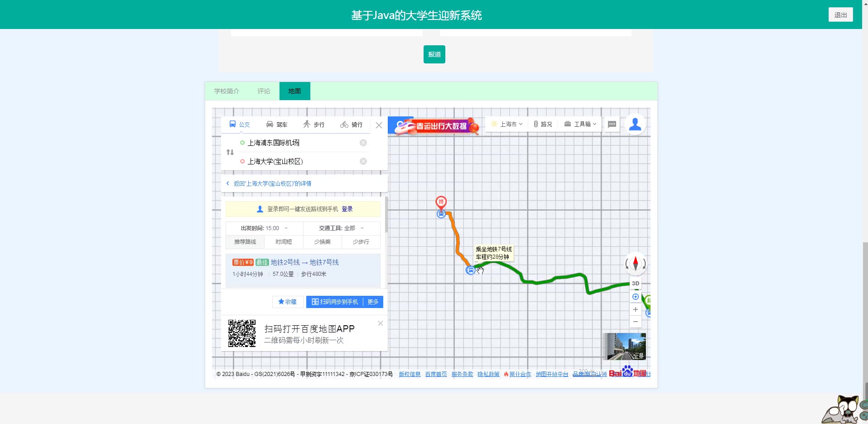Select the 公交 bus transit mode
The height and width of the screenshot is (424, 868).
coord(240,125)
